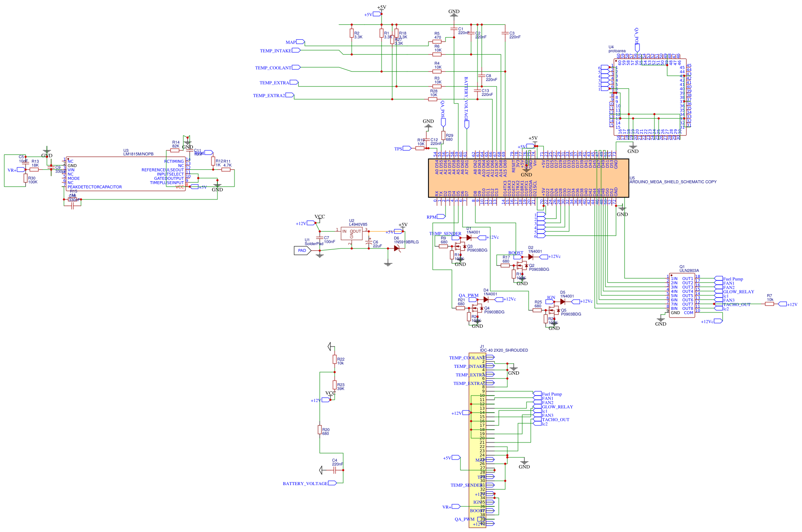Select the orange Arduino Mega shield block U5
Image resolution: width=802 pixels, height=532 pixels.
[529, 177]
